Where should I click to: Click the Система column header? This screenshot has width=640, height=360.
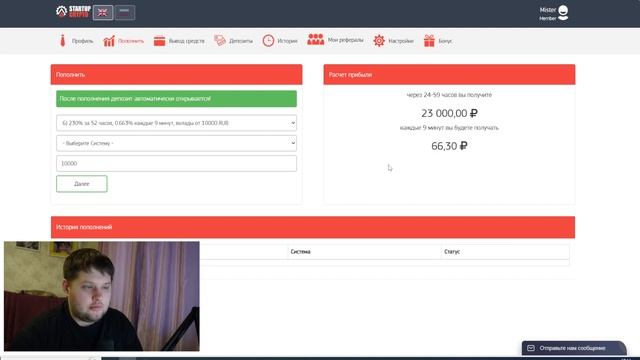click(300, 252)
